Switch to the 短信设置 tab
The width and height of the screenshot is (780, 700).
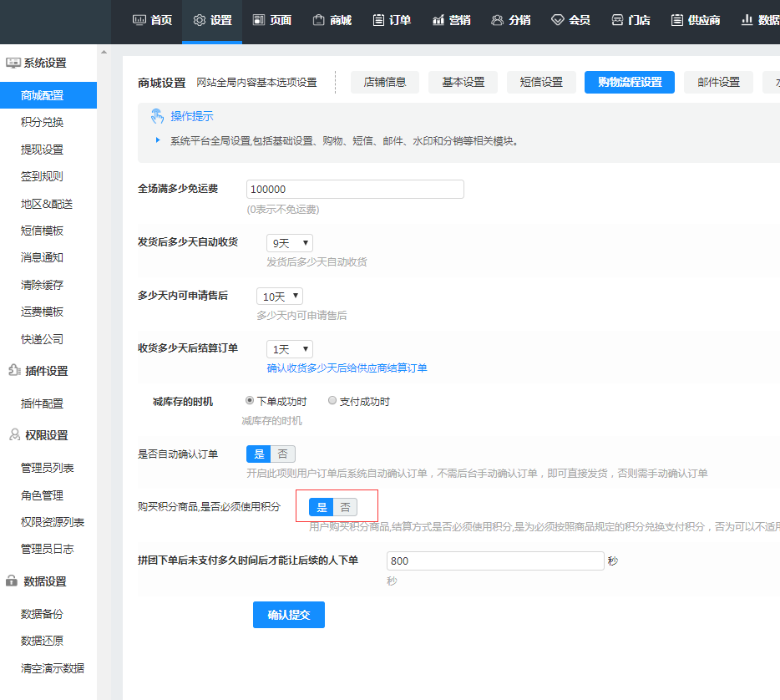click(x=541, y=82)
